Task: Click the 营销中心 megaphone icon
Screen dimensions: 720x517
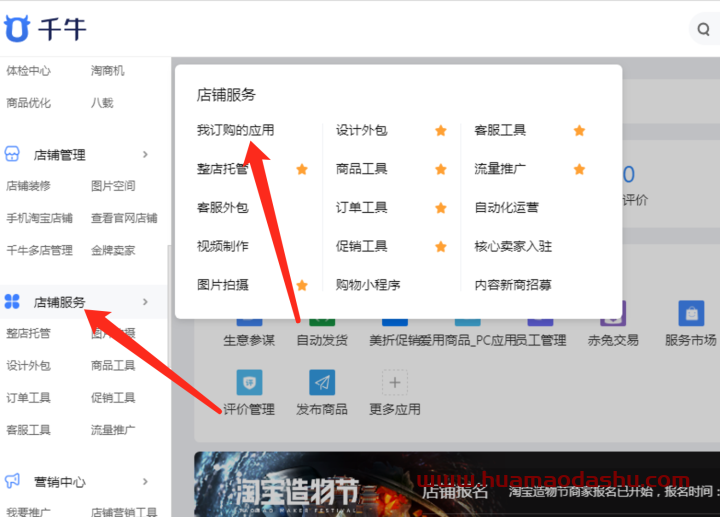Action: click(12, 481)
